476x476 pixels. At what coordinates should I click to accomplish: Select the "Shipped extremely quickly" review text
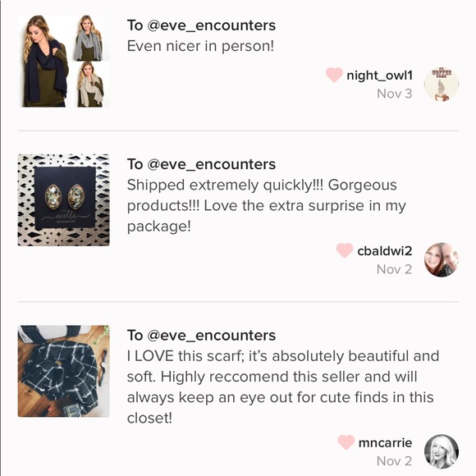pos(267,205)
